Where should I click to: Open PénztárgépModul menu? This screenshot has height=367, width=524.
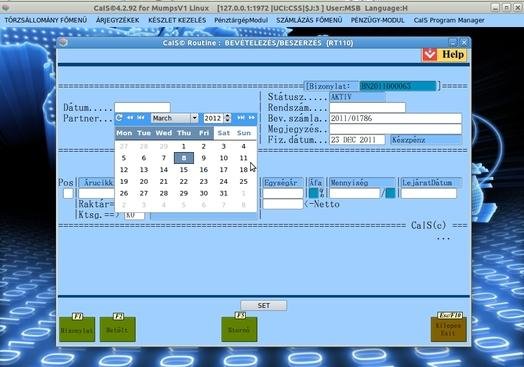pyautogui.click(x=241, y=20)
